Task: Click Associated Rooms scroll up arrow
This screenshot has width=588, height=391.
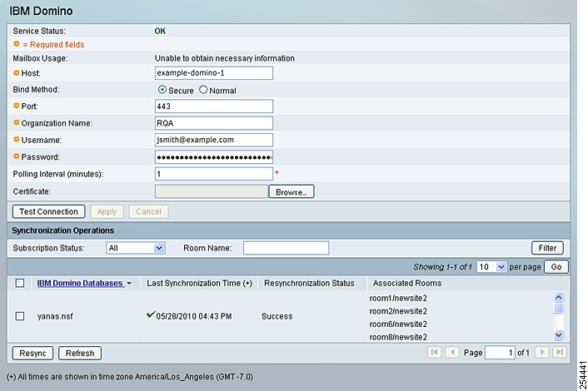Action: click(558, 297)
